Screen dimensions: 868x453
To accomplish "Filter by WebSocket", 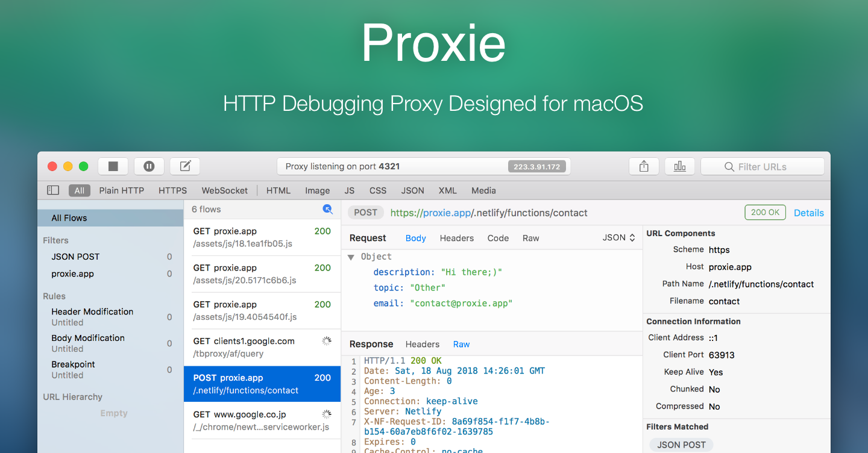I will click(x=225, y=190).
